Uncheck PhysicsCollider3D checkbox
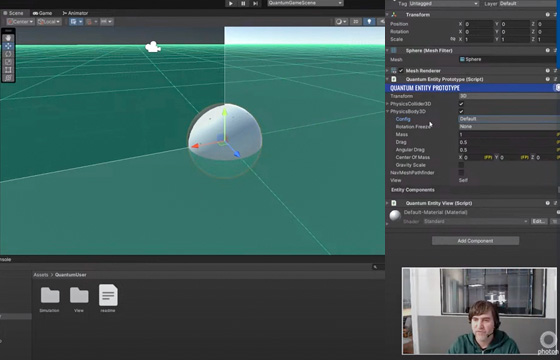Image resolution: width=560 pixels, height=360 pixels. point(461,104)
